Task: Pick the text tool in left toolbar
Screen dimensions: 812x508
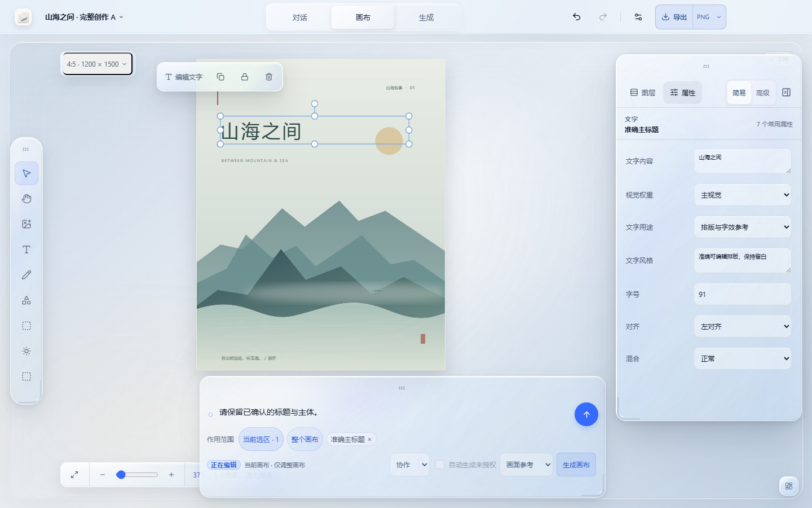Action: [x=27, y=249]
